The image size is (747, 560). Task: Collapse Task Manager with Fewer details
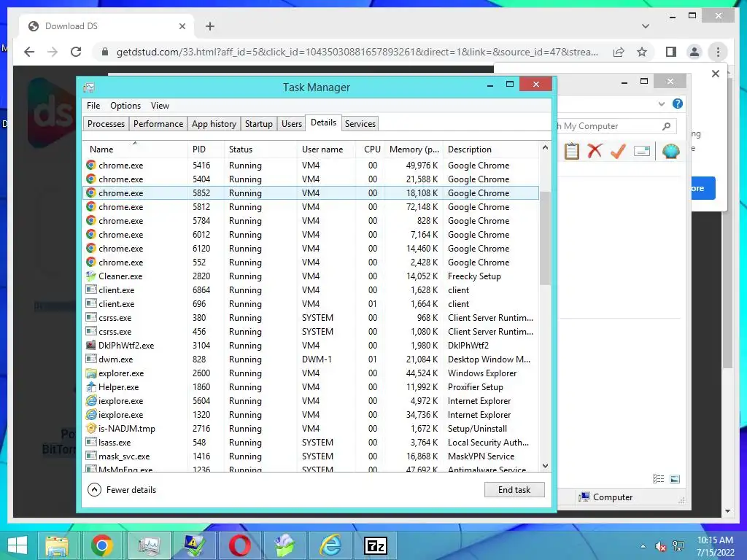click(x=122, y=489)
